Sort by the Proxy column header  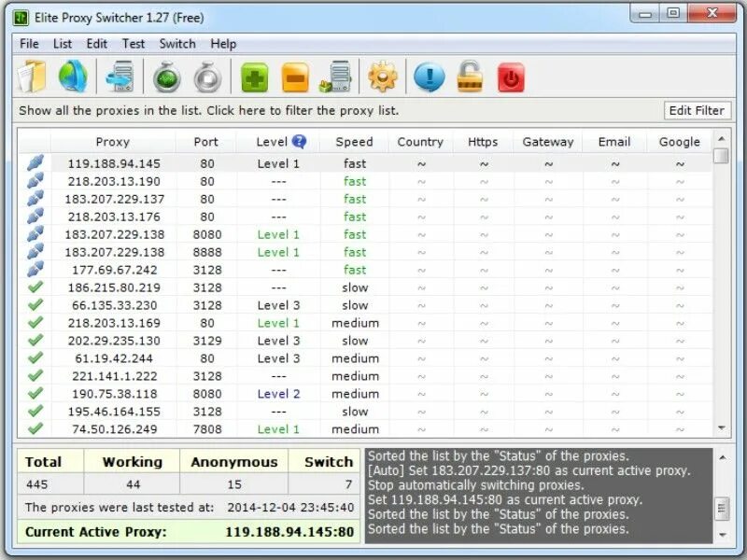tap(113, 142)
